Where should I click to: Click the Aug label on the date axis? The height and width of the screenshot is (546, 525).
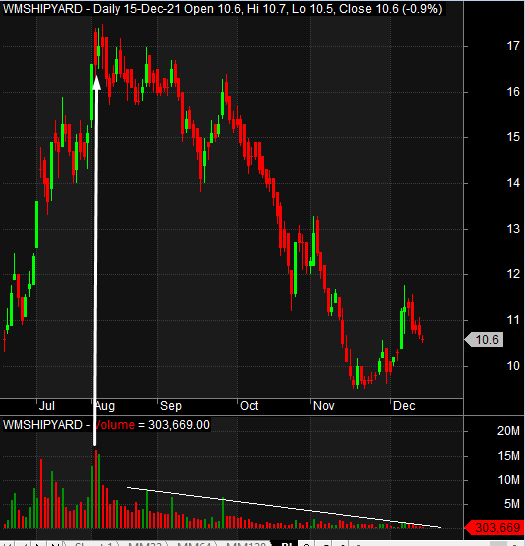tap(105, 406)
